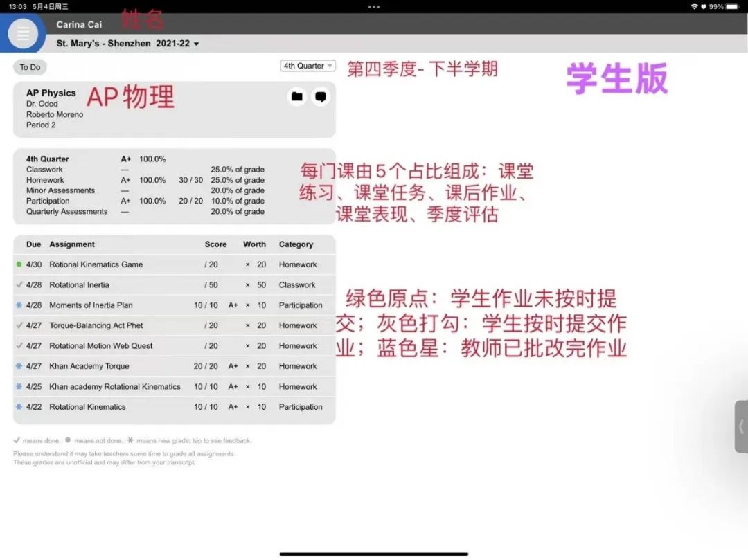
Task: Select the Minor Assessments grade row
Action: [x=145, y=190]
